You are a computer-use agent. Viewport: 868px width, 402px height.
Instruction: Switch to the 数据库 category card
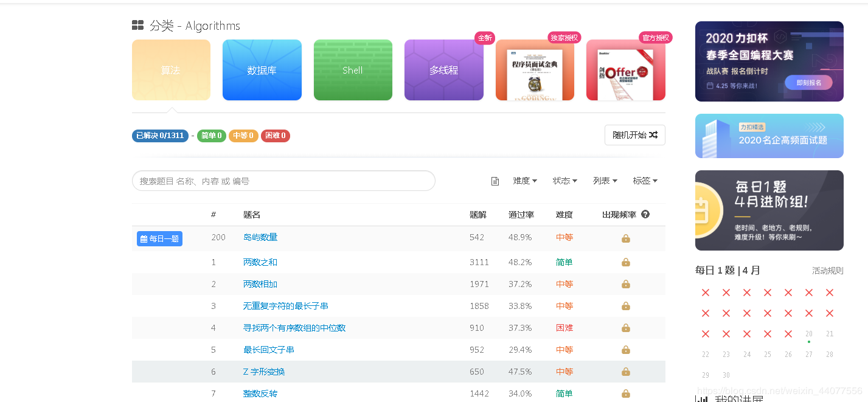(x=262, y=70)
